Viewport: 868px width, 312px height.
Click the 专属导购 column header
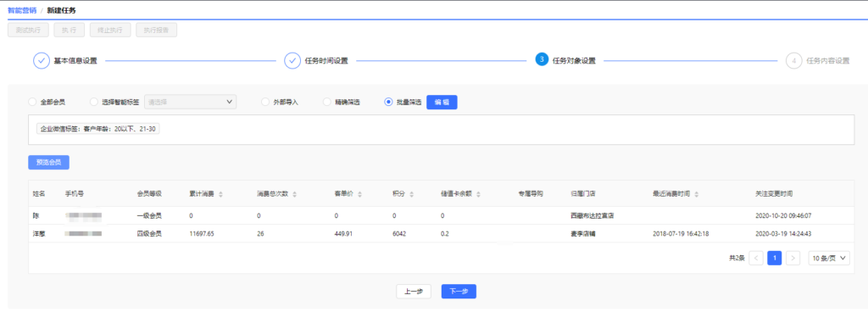[x=531, y=194]
